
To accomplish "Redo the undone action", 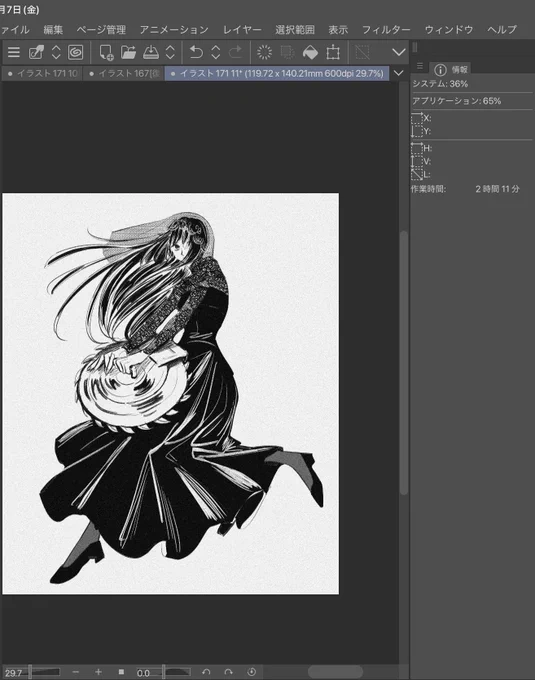I will (235, 52).
